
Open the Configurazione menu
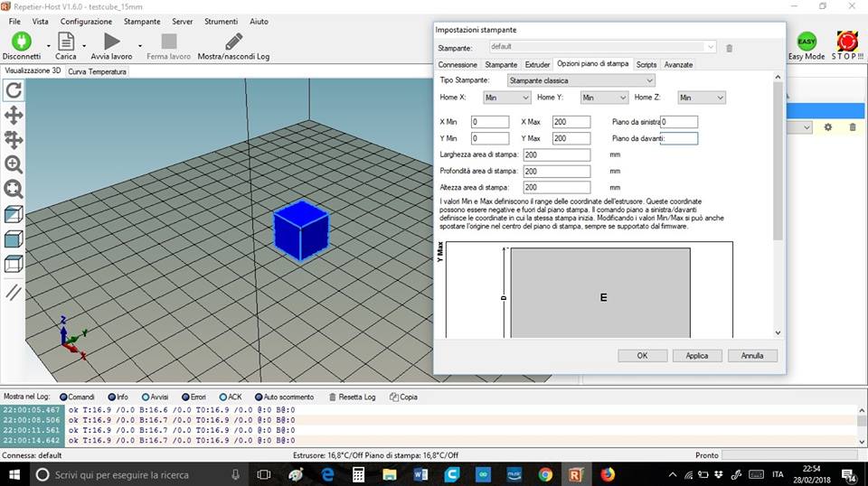coord(87,22)
